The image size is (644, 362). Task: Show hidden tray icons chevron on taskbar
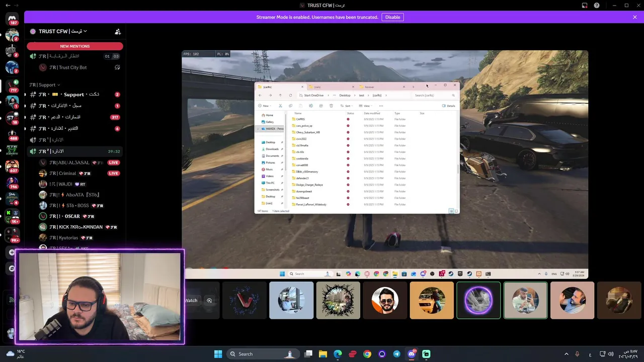click(566, 354)
